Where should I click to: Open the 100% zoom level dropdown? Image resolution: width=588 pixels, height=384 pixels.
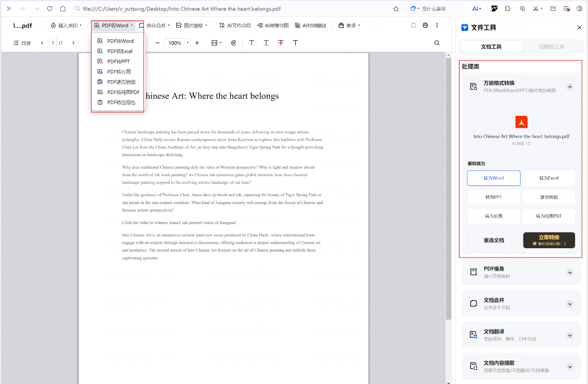(x=178, y=43)
